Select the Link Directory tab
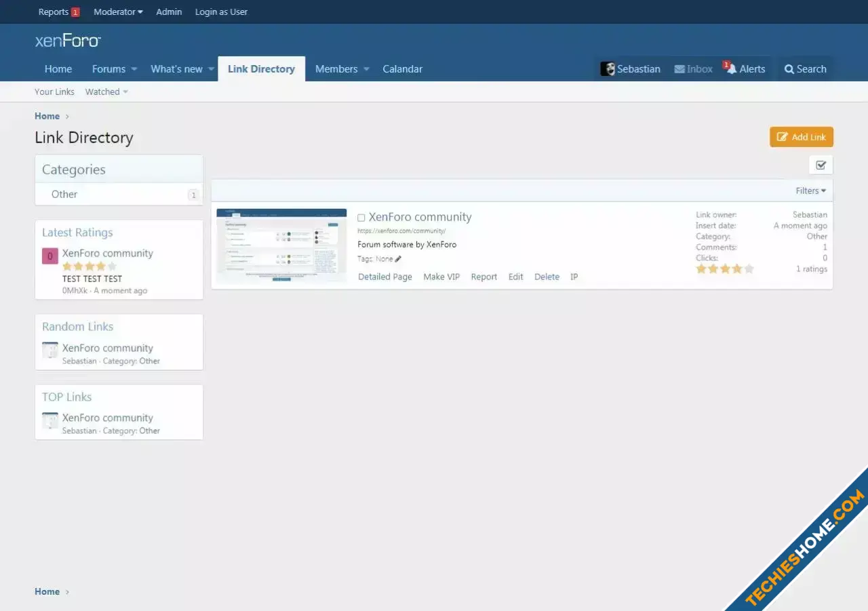The width and height of the screenshot is (868, 611). pos(261,69)
